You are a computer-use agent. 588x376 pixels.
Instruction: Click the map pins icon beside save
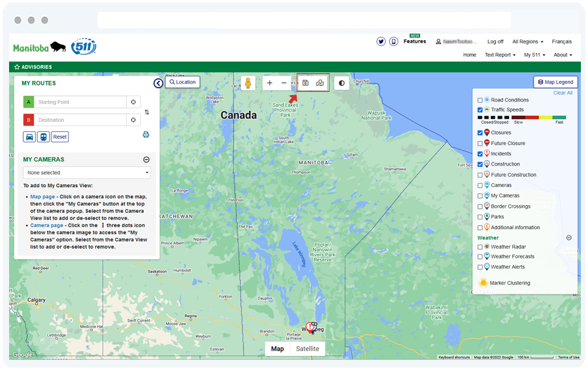point(320,83)
